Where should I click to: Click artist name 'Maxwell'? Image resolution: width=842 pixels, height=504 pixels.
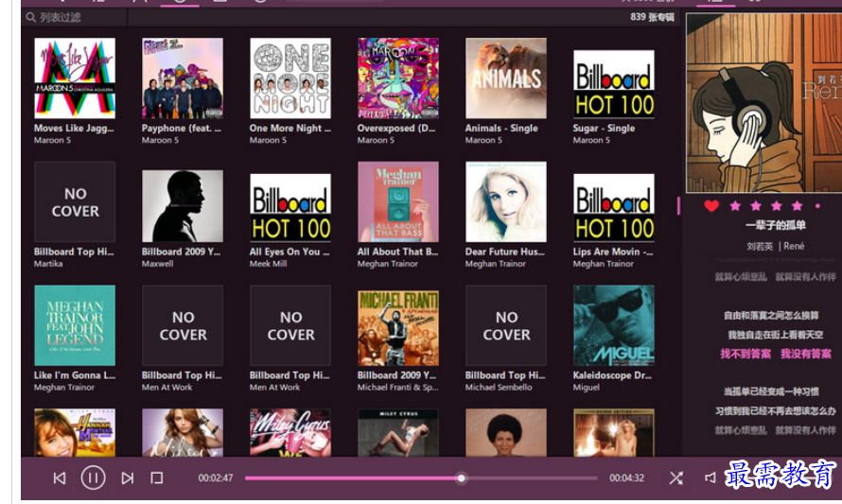157,264
